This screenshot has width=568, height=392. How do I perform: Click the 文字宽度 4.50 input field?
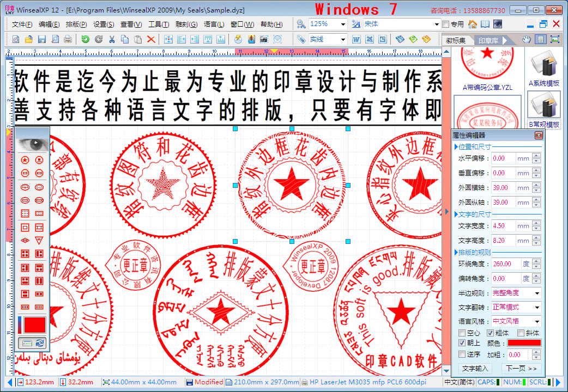point(503,226)
